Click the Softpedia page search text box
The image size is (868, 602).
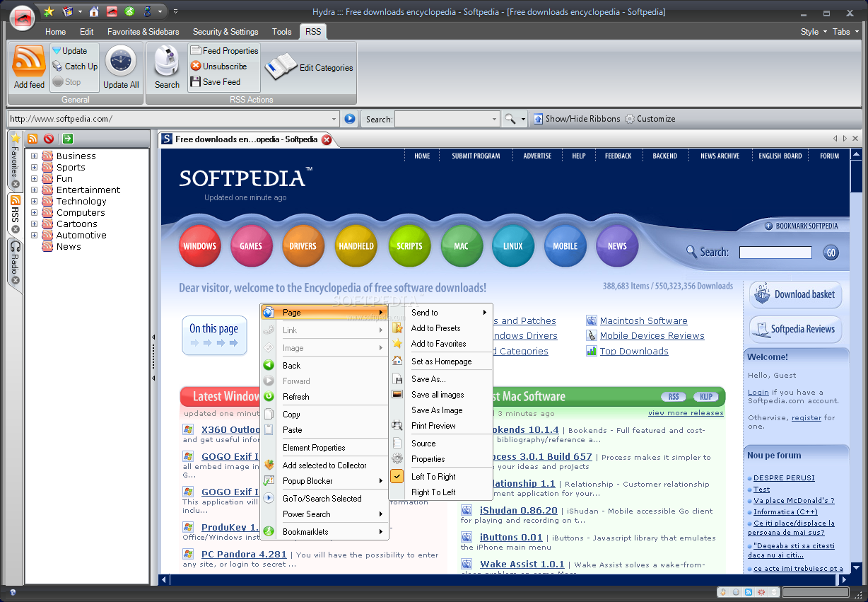[775, 253]
